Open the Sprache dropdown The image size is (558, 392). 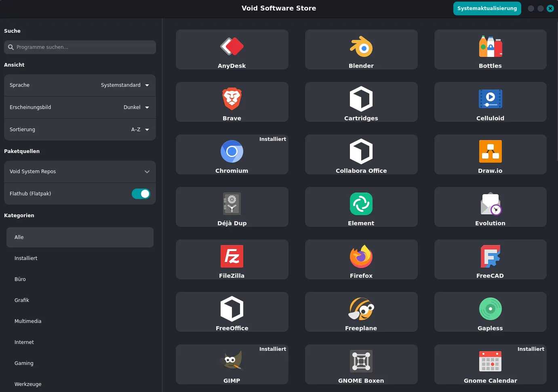click(x=125, y=85)
